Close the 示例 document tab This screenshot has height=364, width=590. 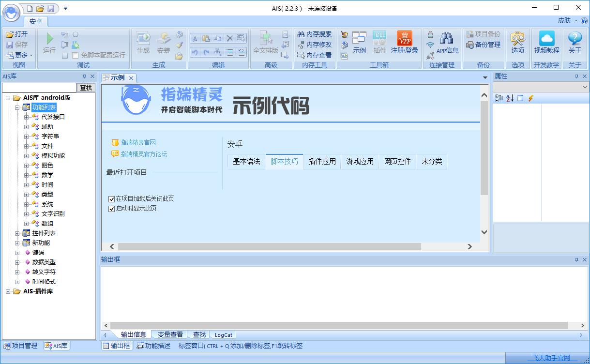131,78
